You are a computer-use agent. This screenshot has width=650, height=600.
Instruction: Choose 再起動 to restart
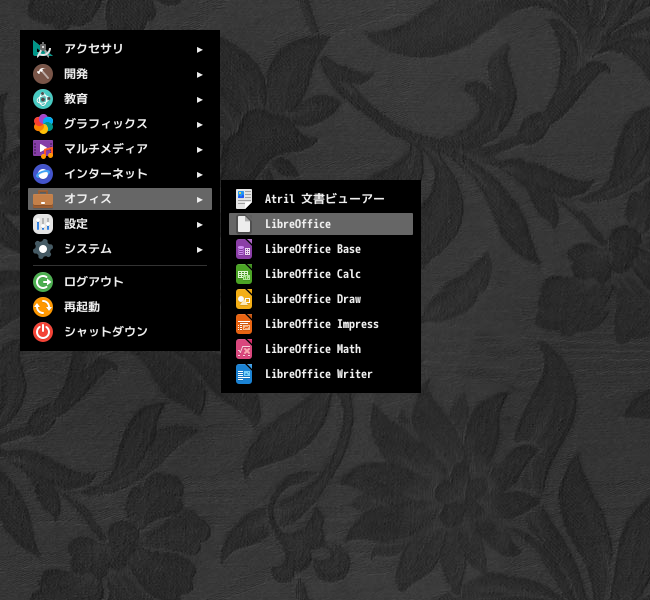(120, 307)
